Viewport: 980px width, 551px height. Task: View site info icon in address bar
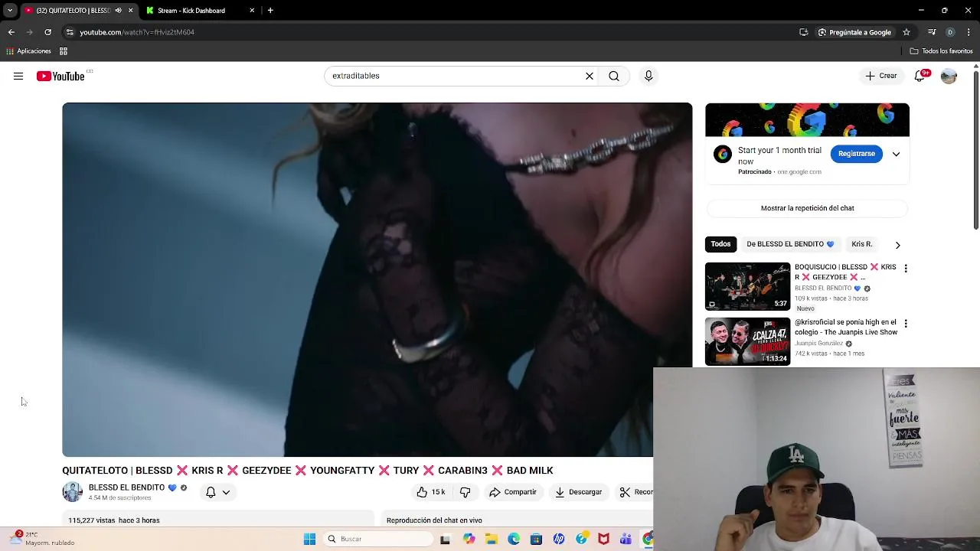click(x=70, y=32)
